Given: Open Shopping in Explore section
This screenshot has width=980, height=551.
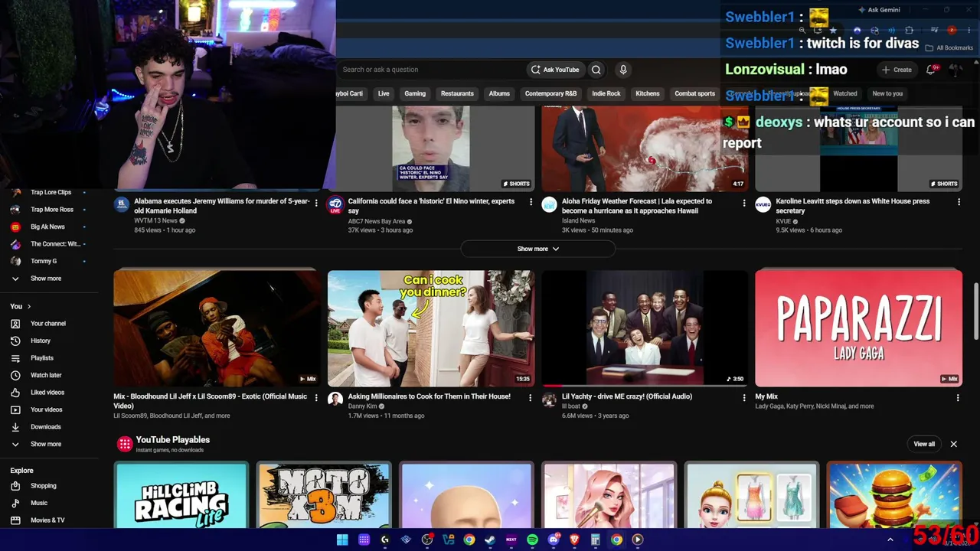Looking at the screenshot, I should (x=43, y=486).
